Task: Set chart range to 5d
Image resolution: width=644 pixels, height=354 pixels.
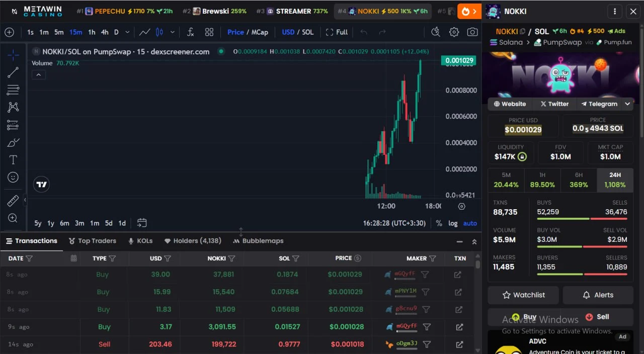Action: click(x=109, y=223)
